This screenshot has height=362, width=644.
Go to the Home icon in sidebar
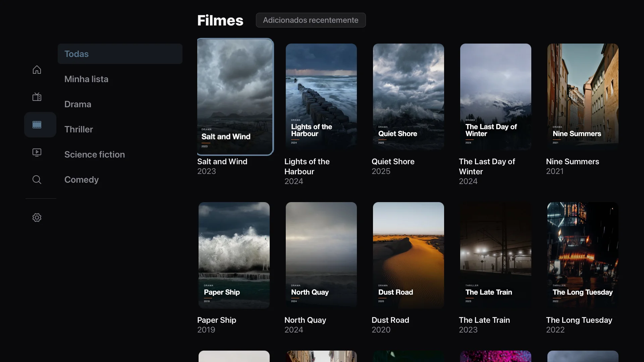(37, 69)
